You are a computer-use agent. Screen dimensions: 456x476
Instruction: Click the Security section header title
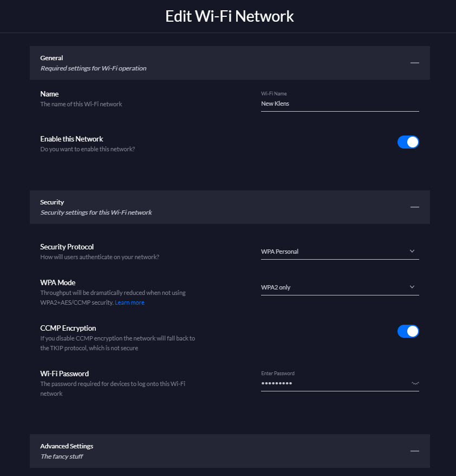[52, 202]
